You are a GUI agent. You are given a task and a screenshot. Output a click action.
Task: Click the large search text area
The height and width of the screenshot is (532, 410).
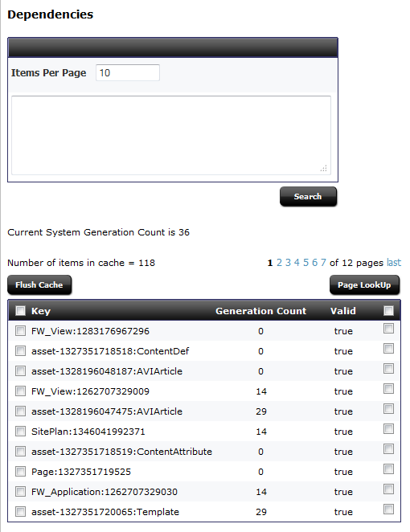pyautogui.click(x=171, y=135)
